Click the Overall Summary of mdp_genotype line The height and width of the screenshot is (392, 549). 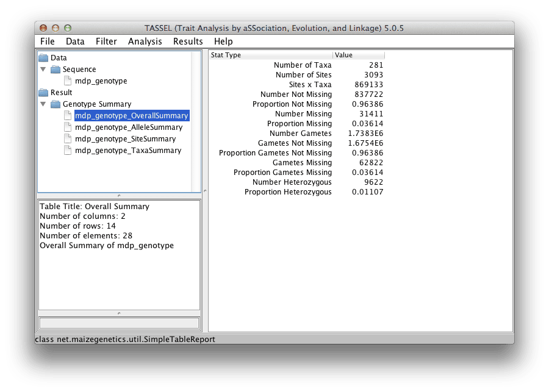pos(106,246)
